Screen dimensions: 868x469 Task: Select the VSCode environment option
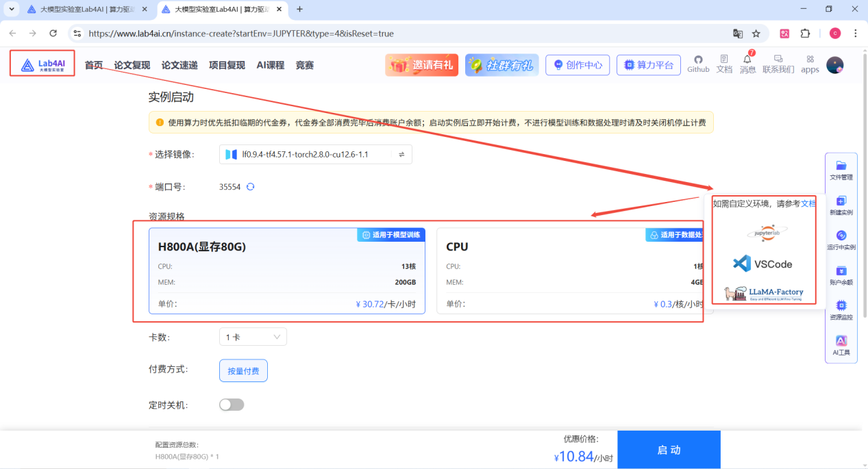point(762,264)
